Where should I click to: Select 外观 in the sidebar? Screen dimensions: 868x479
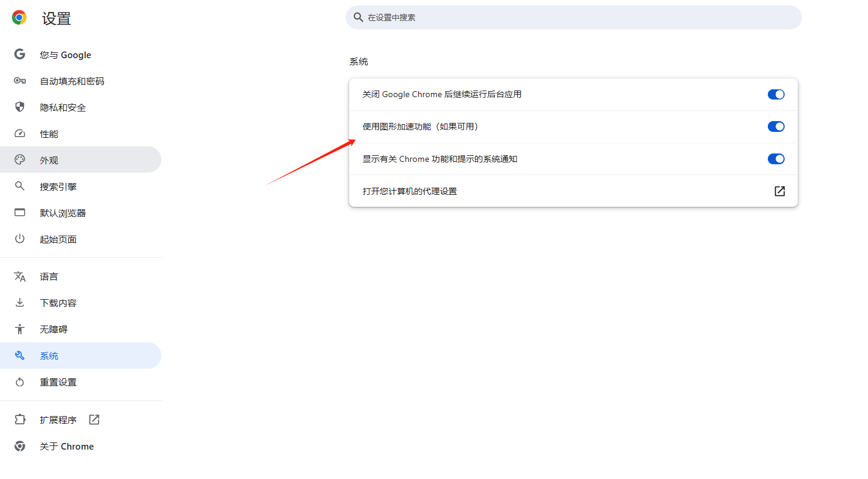80,160
